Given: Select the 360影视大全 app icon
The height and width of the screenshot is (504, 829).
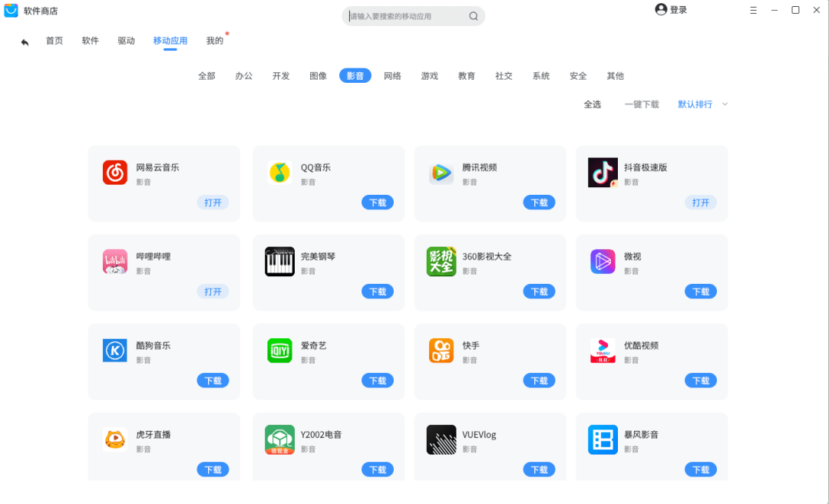Looking at the screenshot, I should [441, 262].
